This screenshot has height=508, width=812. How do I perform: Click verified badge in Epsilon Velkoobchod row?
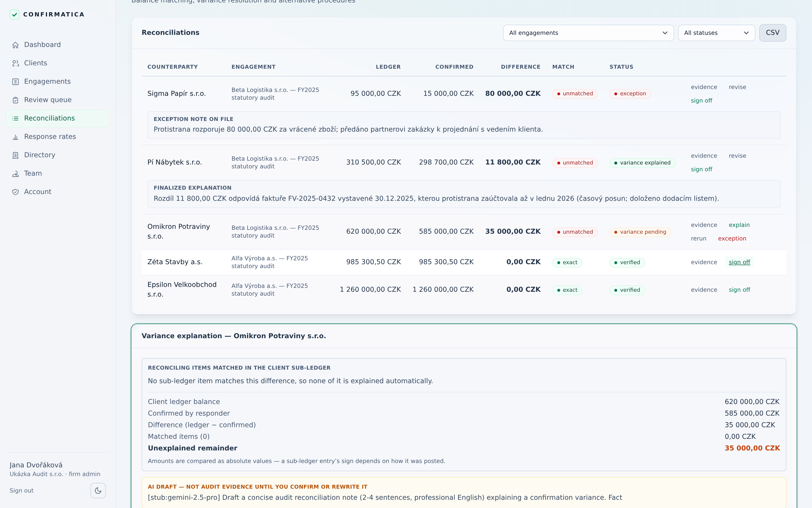pyautogui.click(x=627, y=290)
